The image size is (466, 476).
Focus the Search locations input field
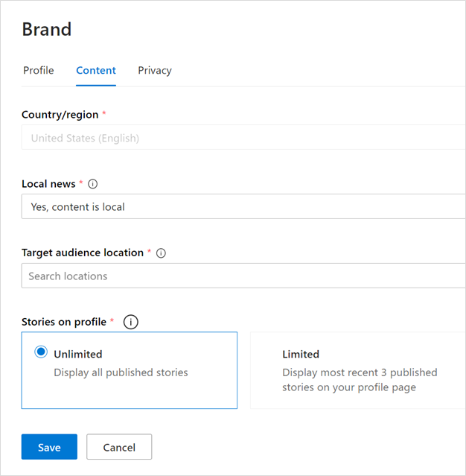pyautogui.click(x=243, y=276)
